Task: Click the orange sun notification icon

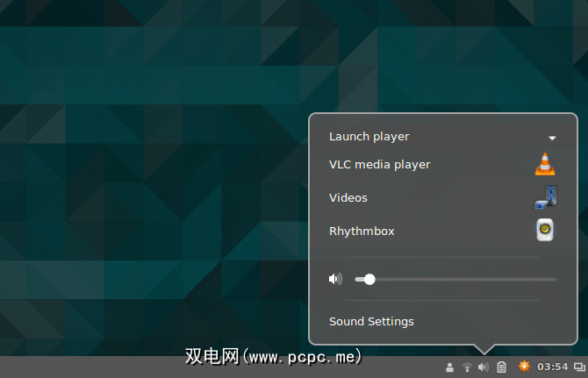Action: (524, 366)
